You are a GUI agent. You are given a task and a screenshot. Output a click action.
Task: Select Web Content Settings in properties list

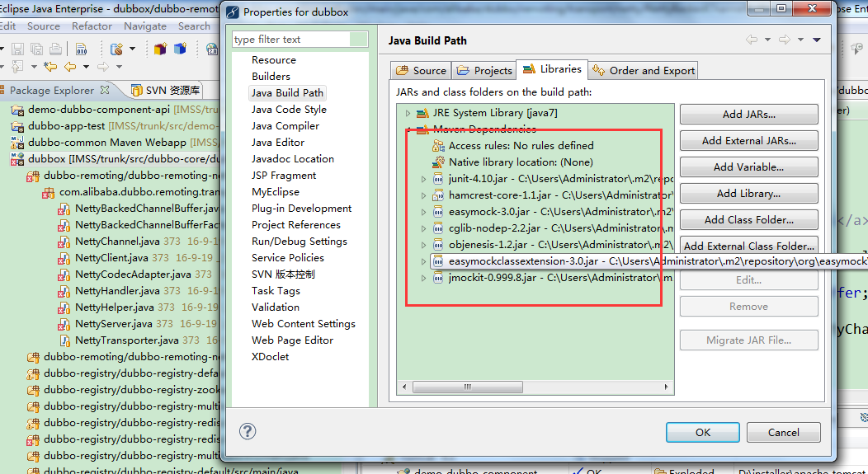pos(304,324)
